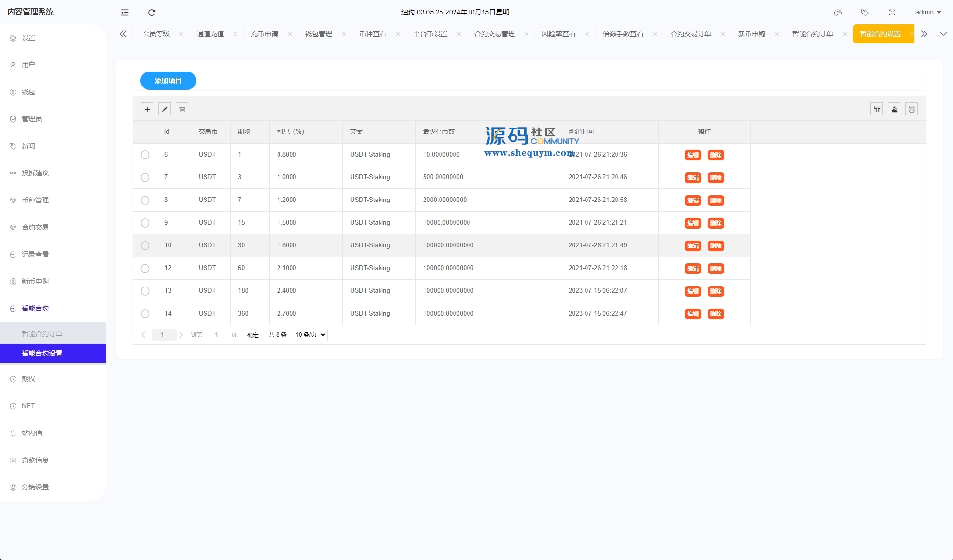Click the fullscreen icon in header
The image size is (953, 560).
(892, 13)
